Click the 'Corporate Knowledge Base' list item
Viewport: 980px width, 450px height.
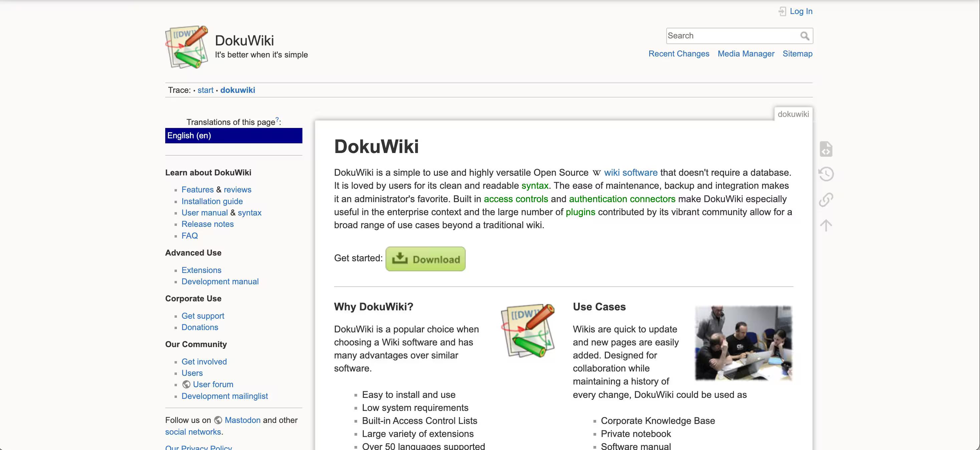[x=658, y=421]
